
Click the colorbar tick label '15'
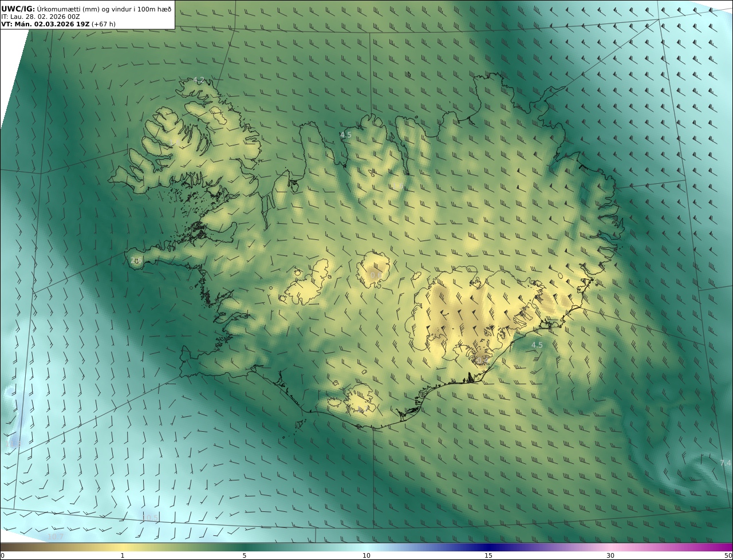click(x=488, y=555)
